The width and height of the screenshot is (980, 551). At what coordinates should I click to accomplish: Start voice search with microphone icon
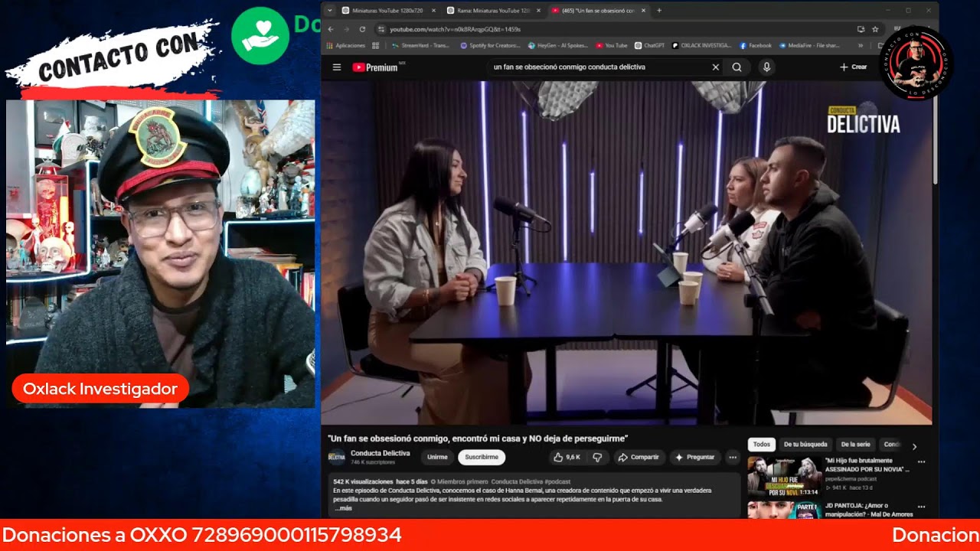(x=766, y=67)
